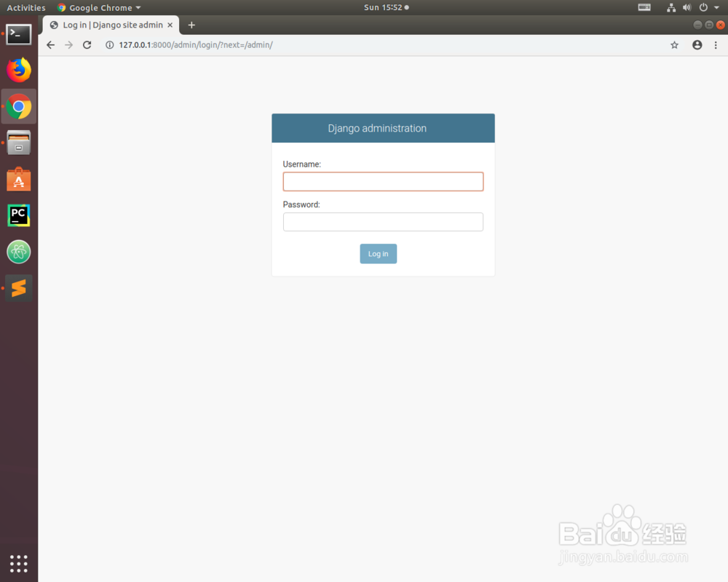View site information icon in address bar

110,45
